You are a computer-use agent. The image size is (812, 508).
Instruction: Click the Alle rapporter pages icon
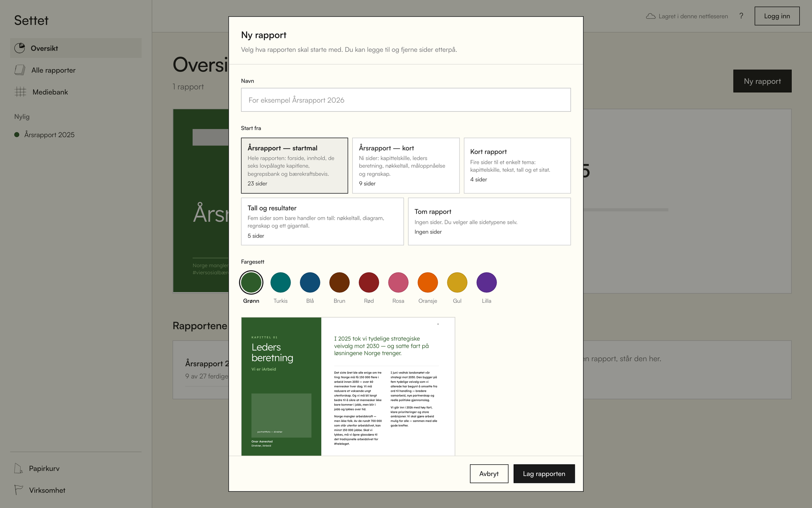point(20,70)
